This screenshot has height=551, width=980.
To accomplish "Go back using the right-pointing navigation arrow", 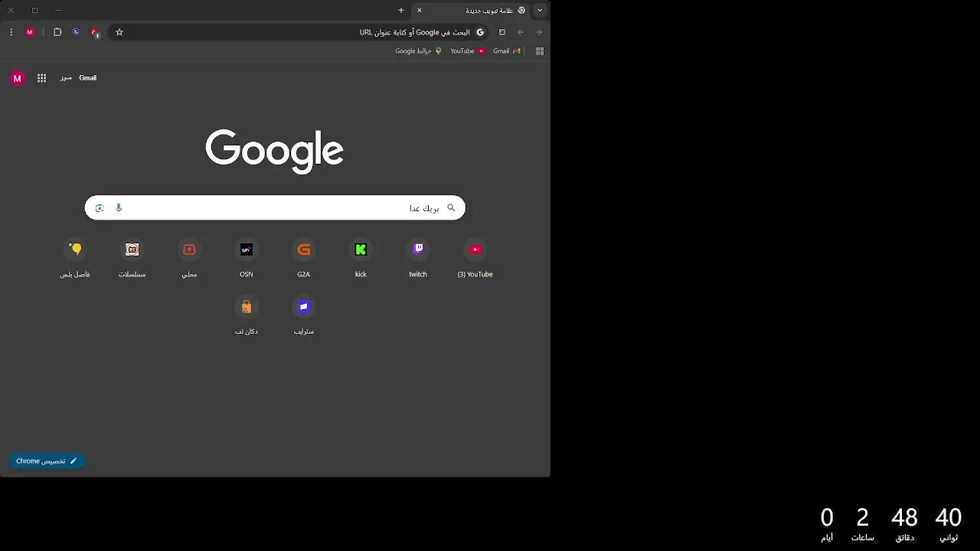I will click(x=539, y=32).
